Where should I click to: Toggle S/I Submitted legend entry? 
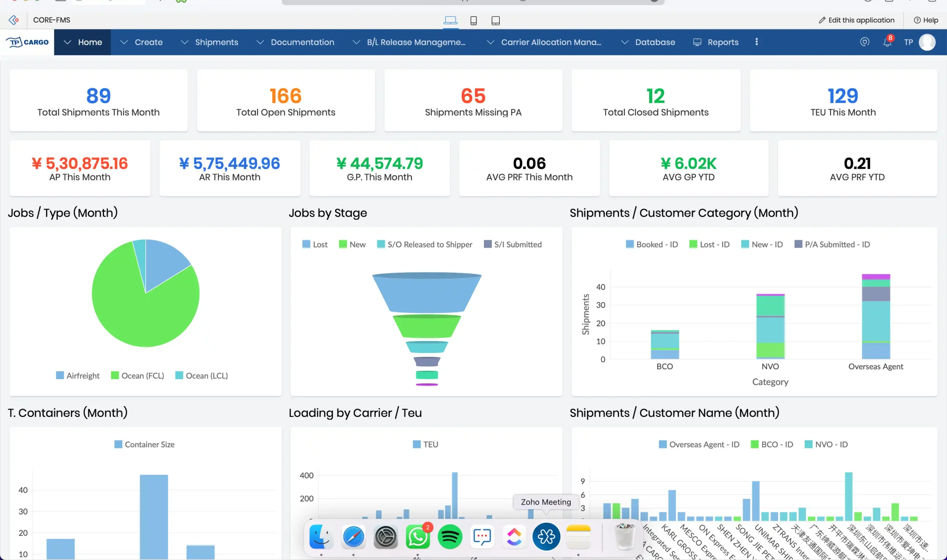513,245
